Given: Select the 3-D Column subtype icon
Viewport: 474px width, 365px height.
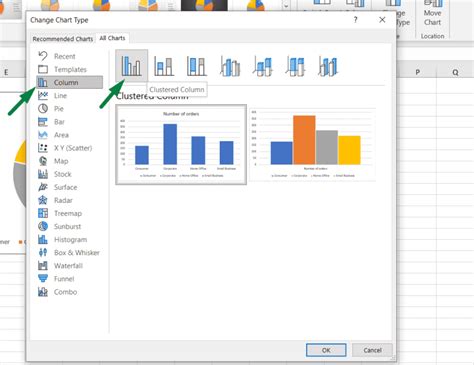Looking at the screenshot, I should (x=328, y=66).
